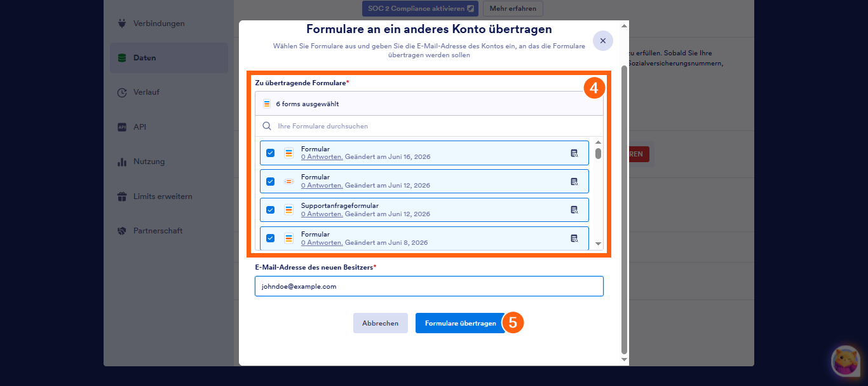Screen dimensions: 868x386
Task: Close the Formulare übertragen dialog
Action: tap(603, 41)
